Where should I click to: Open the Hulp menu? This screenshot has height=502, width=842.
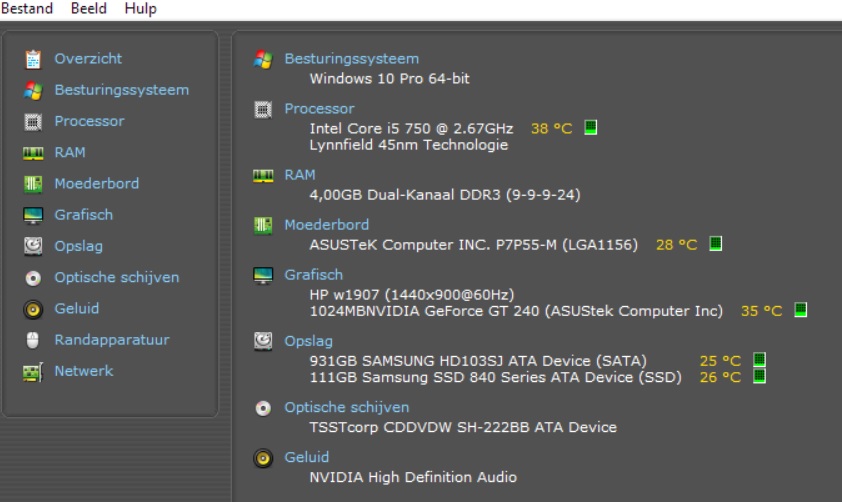tap(140, 9)
